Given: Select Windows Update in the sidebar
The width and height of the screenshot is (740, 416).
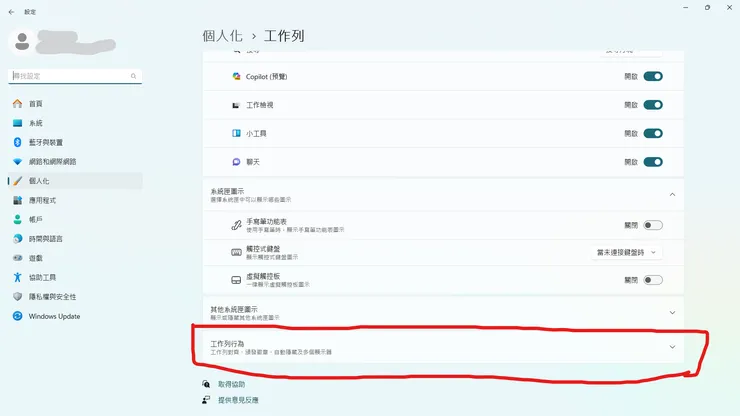Looking at the screenshot, I should click(x=75, y=316).
